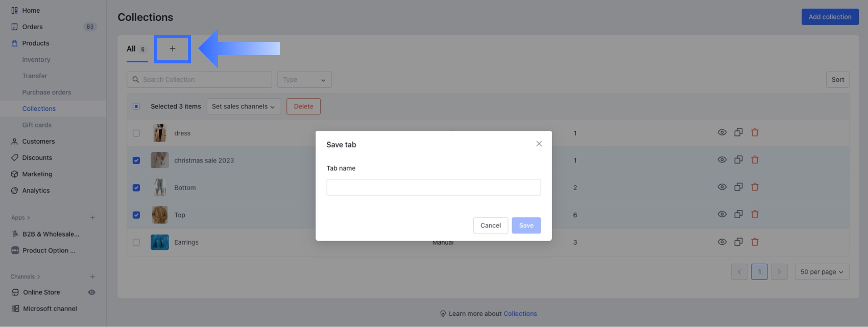Check the dress collection checkbox

pyautogui.click(x=136, y=133)
